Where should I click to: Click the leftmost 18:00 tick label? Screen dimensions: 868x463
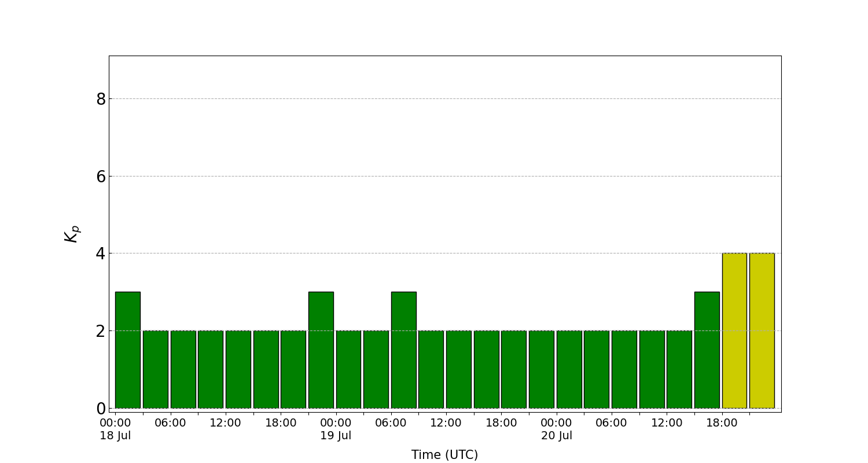click(x=282, y=422)
